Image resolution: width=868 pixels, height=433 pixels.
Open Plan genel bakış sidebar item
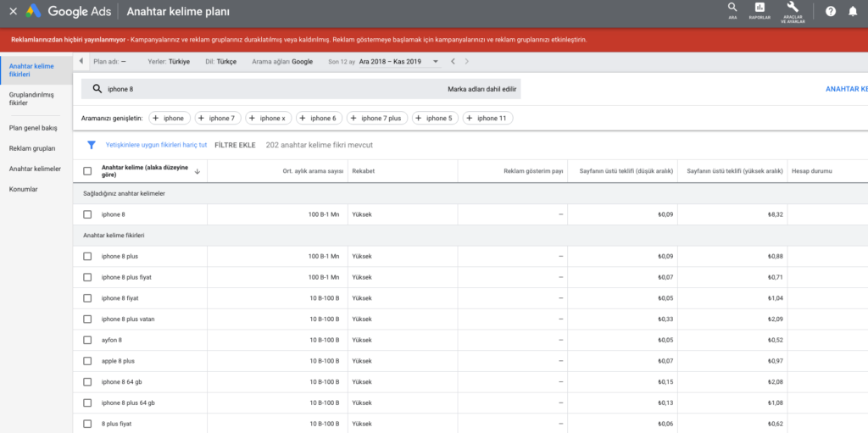pyautogui.click(x=33, y=128)
